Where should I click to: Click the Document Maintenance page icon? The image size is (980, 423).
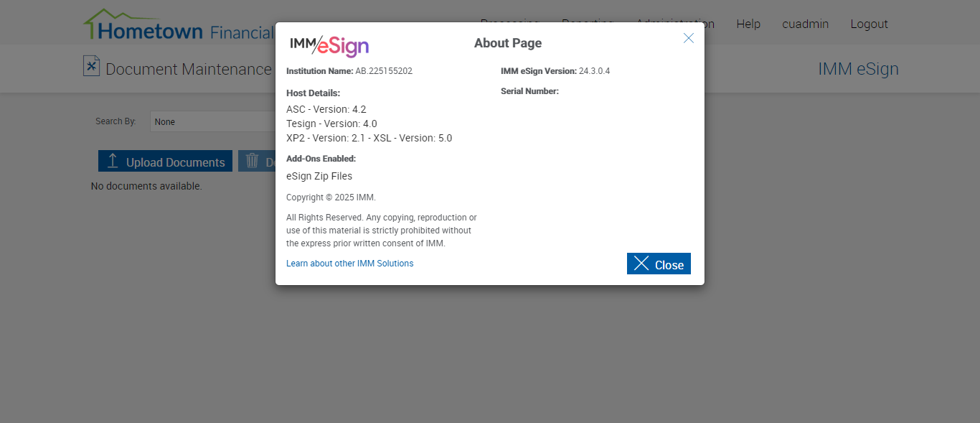[x=91, y=66]
